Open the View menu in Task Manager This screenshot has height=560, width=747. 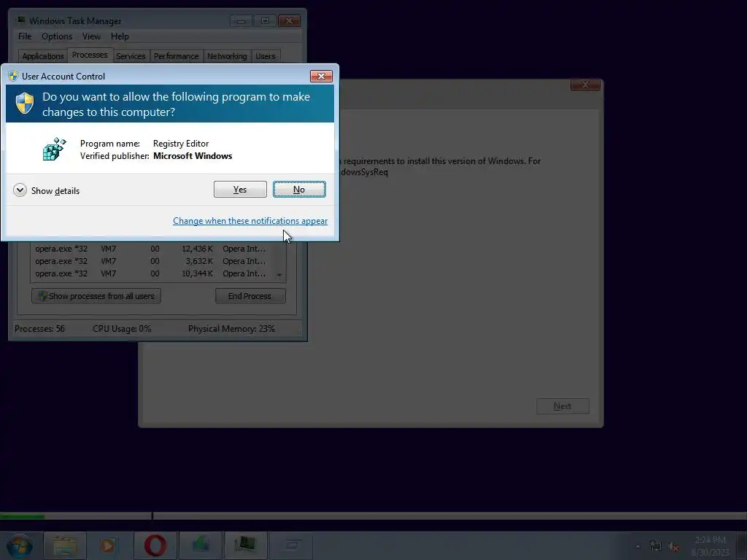pos(91,36)
